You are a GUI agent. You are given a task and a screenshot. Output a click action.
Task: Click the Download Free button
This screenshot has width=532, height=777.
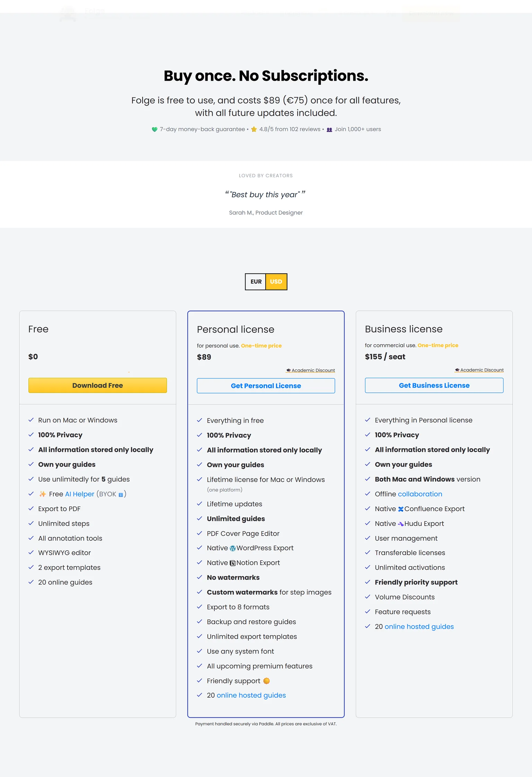point(98,385)
